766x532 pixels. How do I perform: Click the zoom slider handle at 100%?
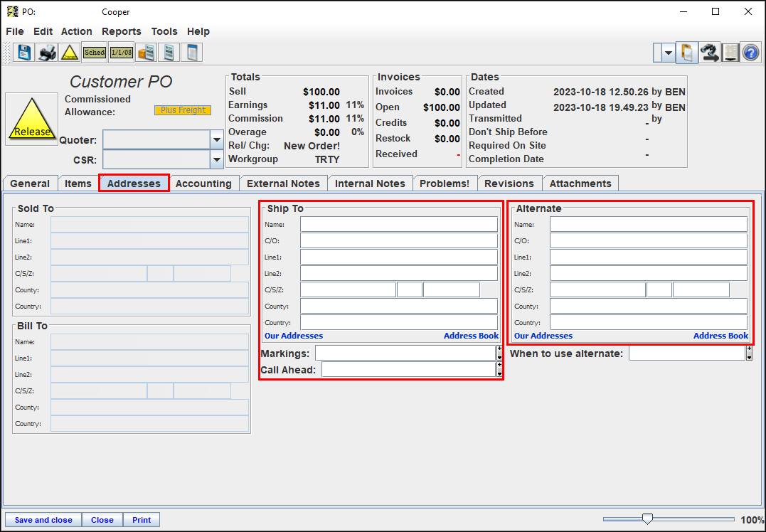point(647,518)
